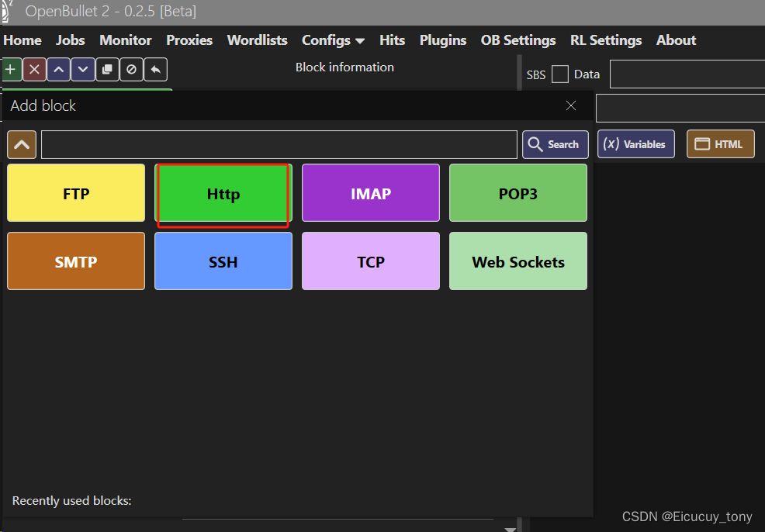
Task: Open OB Settings
Action: tap(518, 40)
